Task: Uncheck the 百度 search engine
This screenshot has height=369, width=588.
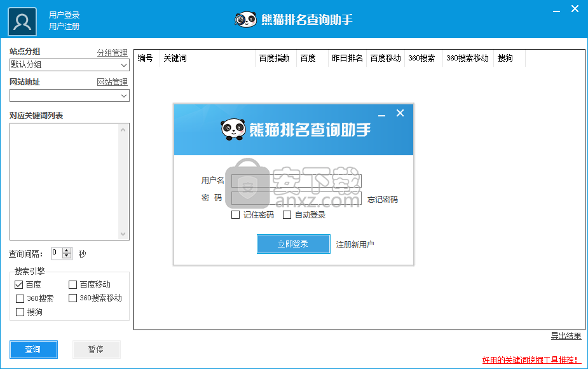Action: pyautogui.click(x=18, y=284)
